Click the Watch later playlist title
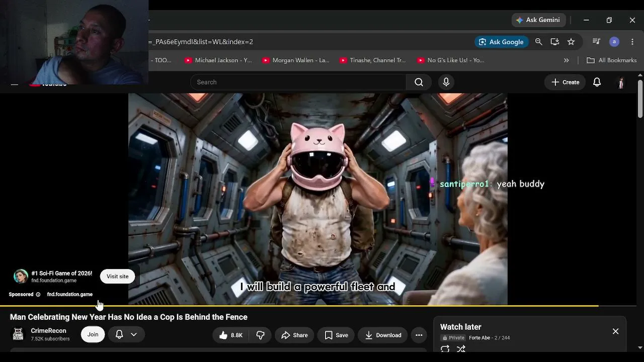 tap(461, 327)
